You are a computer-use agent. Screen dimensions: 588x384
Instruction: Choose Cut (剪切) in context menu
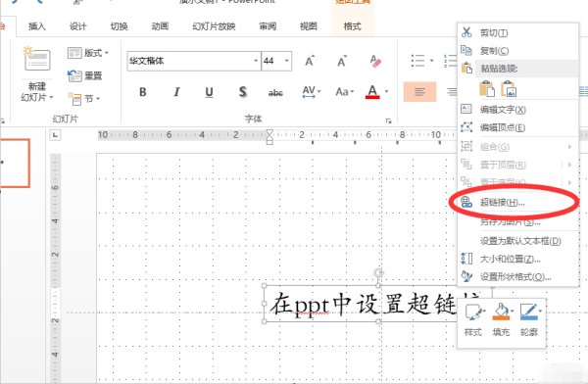pyautogui.click(x=517, y=33)
